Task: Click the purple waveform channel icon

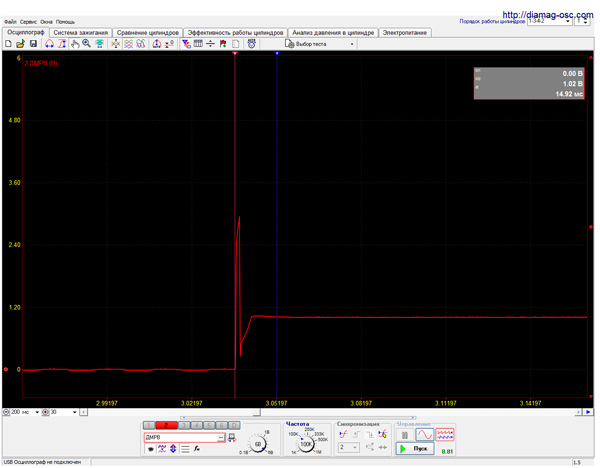Action: [x=162, y=448]
